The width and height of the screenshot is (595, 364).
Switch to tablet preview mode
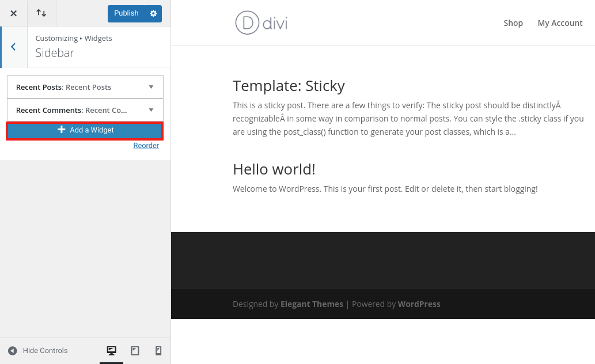point(135,351)
